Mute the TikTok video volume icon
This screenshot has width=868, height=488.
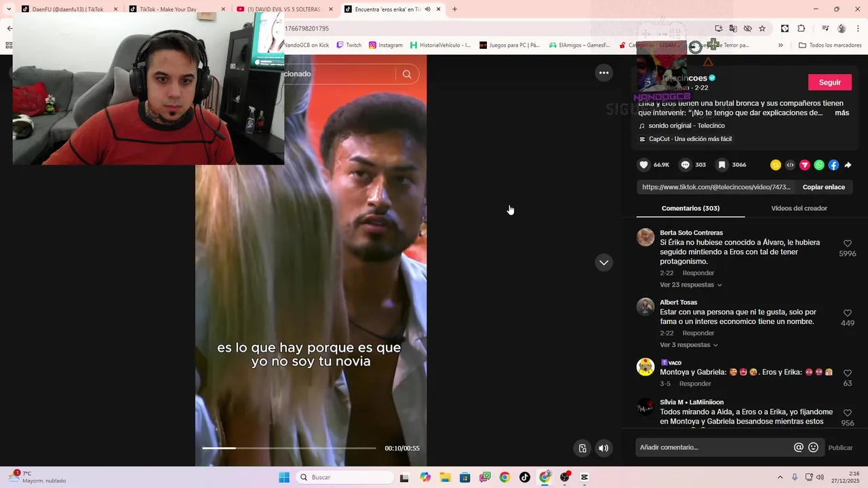click(x=604, y=448)
